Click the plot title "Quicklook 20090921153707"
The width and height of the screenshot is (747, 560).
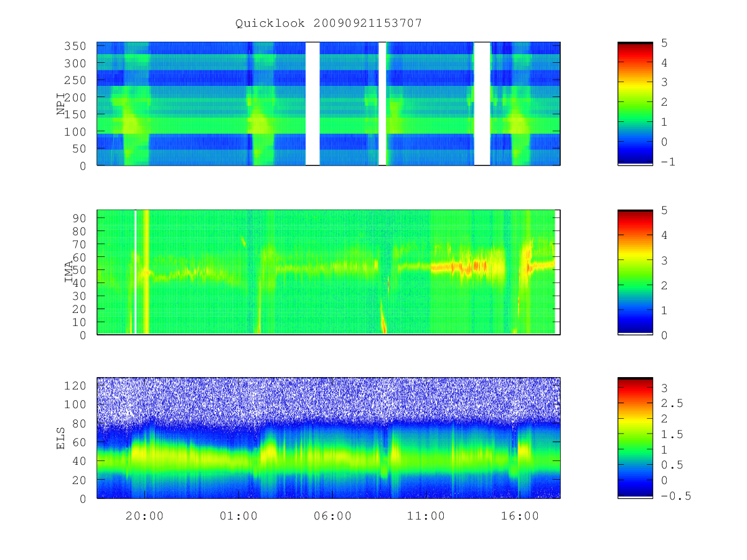(329, 23)
